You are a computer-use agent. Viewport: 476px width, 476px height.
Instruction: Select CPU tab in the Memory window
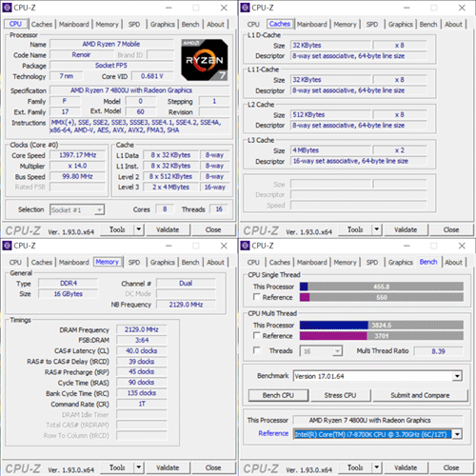(15, 262)
